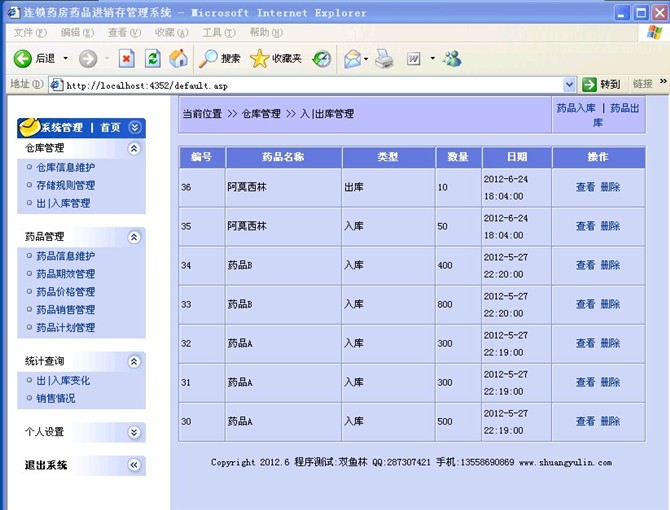Image resolution: width=670 pixels, height=510 pixels.
Task: Click the IE Back arrow icon
Action: pos(23,59)
